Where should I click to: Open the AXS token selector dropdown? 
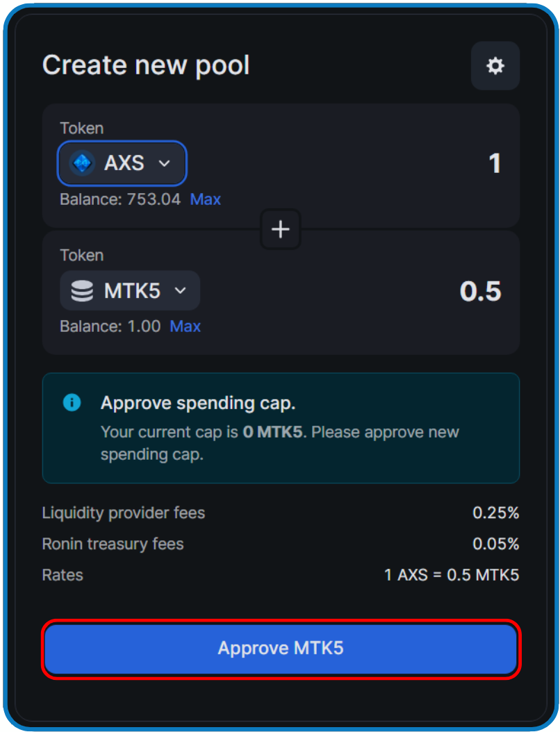(x=122, y=163)
